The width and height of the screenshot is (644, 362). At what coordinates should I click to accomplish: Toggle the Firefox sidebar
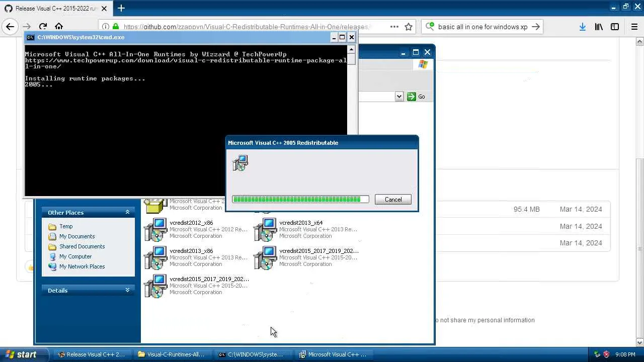(615, 27)
